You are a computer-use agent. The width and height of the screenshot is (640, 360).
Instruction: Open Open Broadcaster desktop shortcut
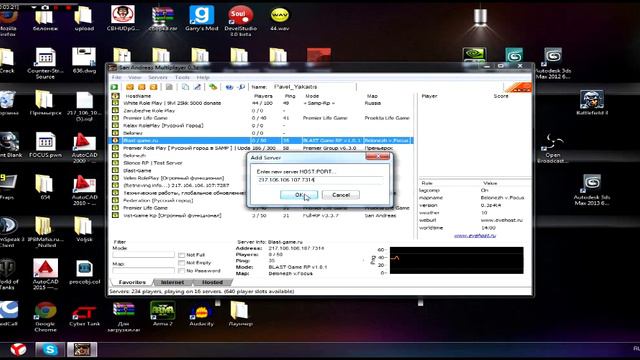553,148
